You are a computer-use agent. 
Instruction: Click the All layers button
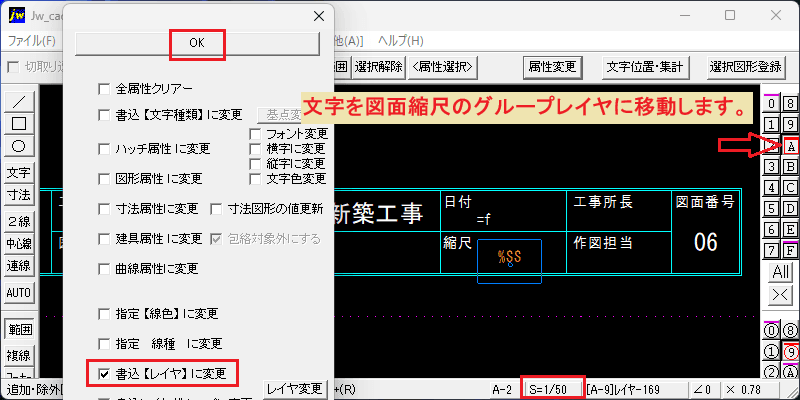[x=781, y=271]
